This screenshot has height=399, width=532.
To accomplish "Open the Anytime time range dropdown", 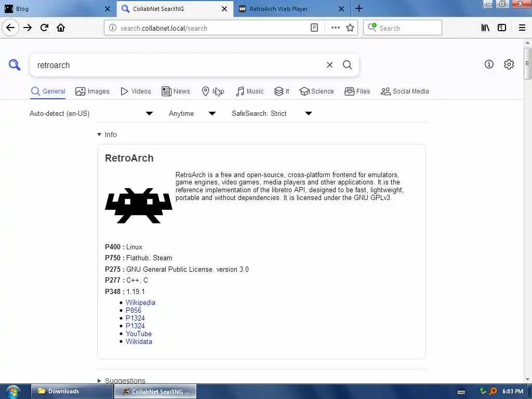I will pos(192,113).
